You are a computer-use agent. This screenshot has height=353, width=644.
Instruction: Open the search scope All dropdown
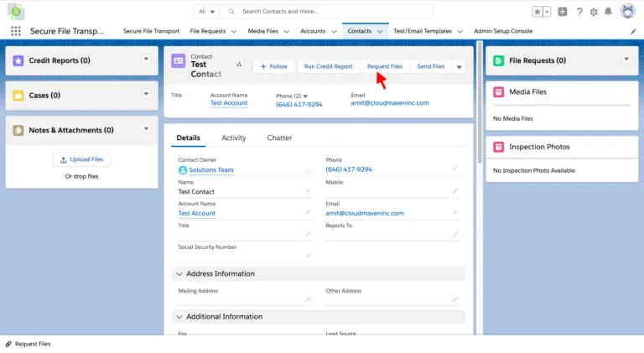point(206,12)
